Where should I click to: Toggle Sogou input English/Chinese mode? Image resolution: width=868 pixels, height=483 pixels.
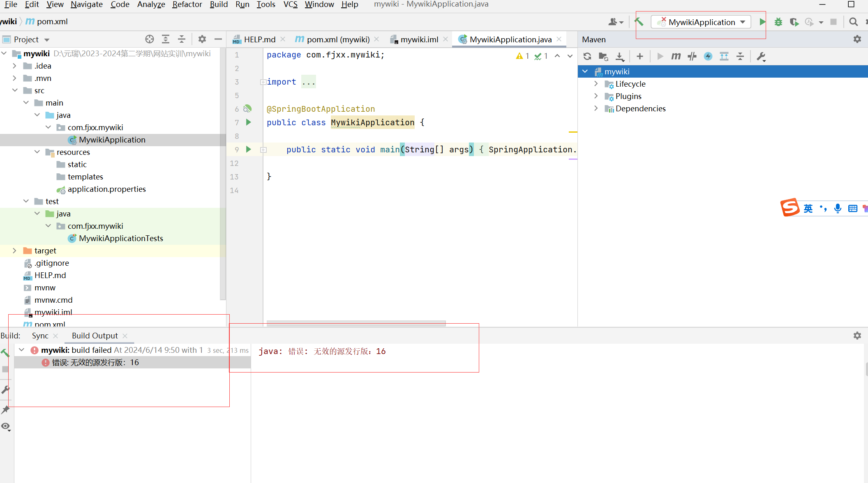click(808, 208)
